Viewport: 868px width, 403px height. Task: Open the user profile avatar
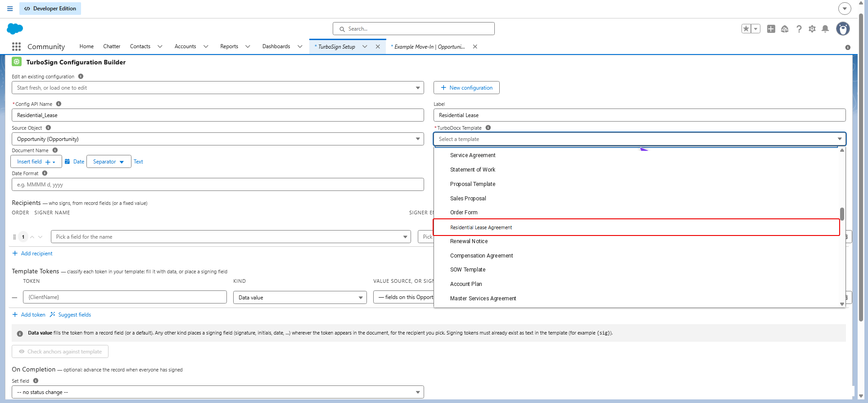pyautogui.click(x=843, y=29)
